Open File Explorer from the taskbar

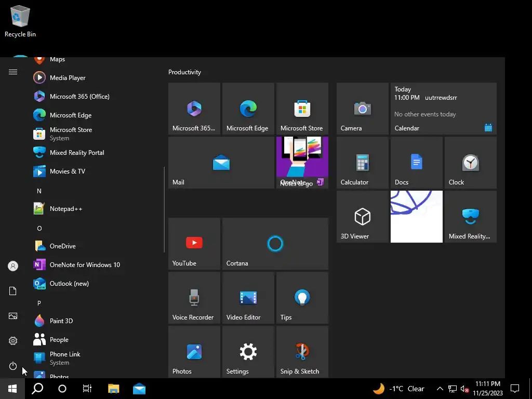(113, 389)
